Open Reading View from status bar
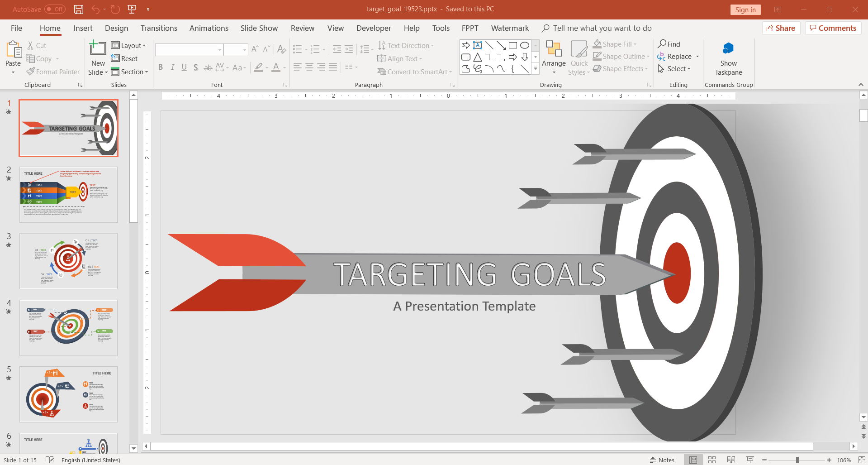868x465 pixels. [731, 460]
